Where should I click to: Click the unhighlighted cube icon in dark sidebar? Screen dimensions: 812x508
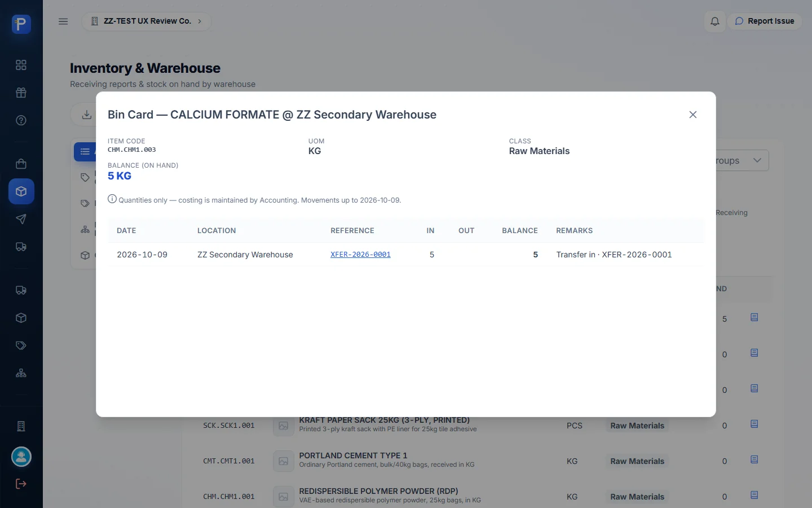tap(21, 318)
